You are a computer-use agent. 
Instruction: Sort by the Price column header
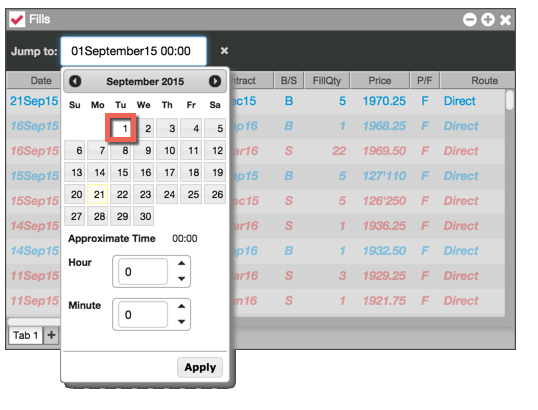pyautogui.click(x=379, y=81)
